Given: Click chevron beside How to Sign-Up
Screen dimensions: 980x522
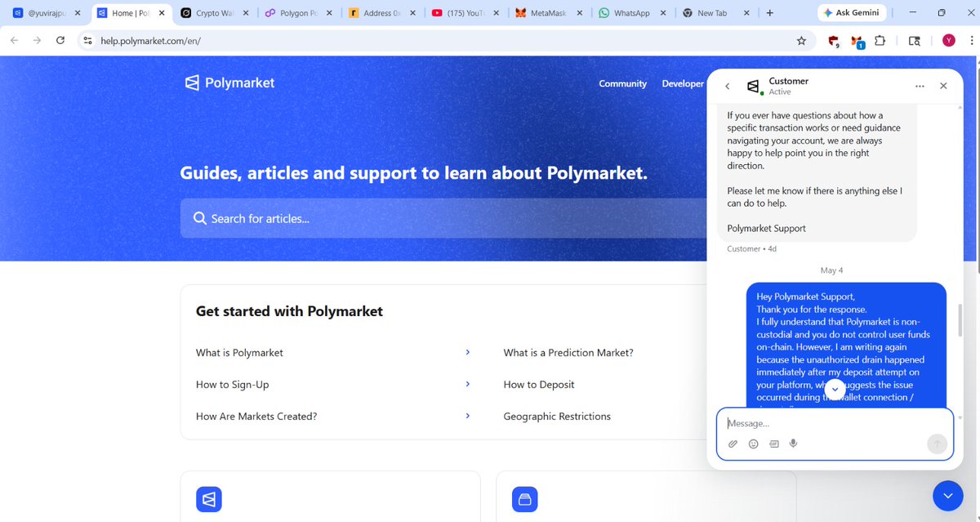Looking at the screenshot, I should click(x=468, y=384).
